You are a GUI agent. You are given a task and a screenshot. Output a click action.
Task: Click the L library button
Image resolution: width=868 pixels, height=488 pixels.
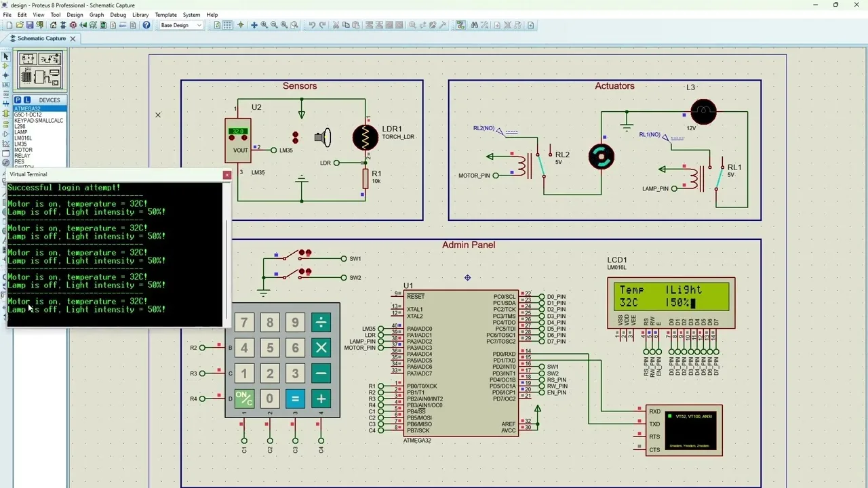[27, 100]
